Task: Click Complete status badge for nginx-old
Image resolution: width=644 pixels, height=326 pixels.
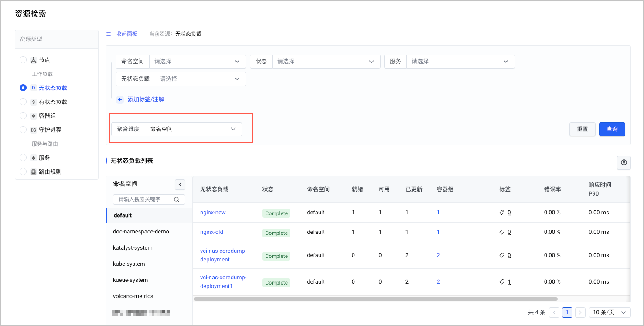Action: pos(276,233)
